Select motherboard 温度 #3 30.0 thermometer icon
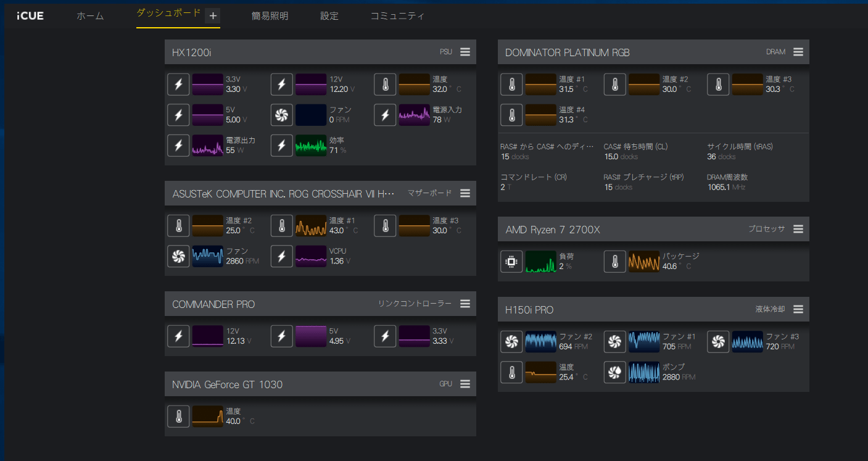The image size is (868, 461). pyautogui.click(x=385, y=226)
